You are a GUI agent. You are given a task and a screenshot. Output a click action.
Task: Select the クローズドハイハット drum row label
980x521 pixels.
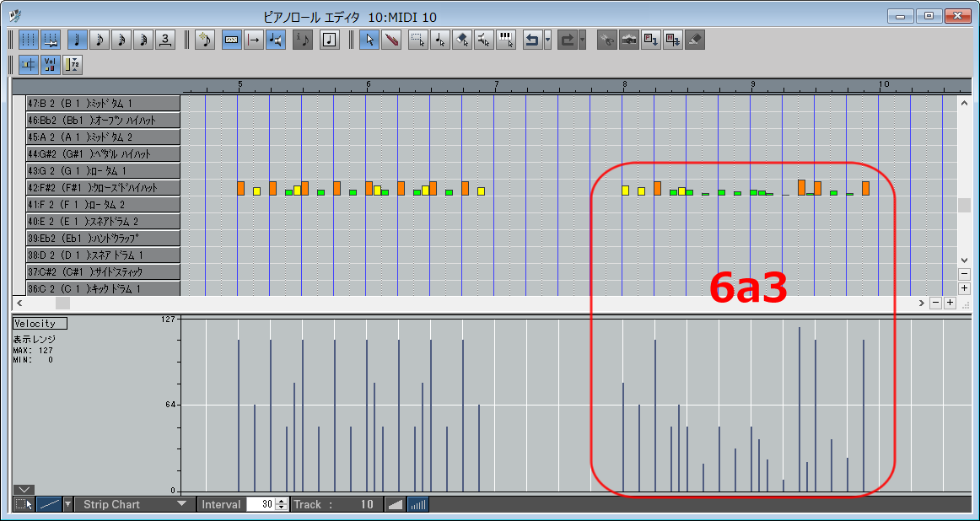pos(103,188)
